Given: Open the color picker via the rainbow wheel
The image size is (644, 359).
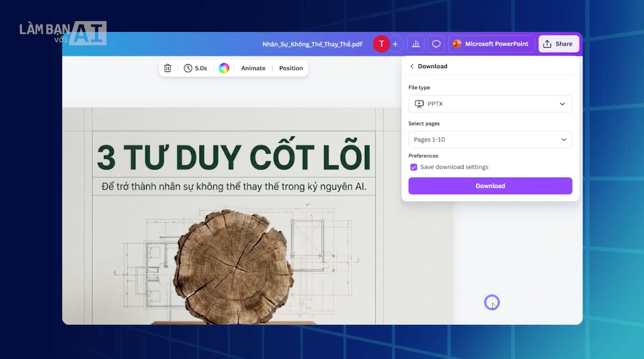Looking at the screenshot, I should point(224,68).
